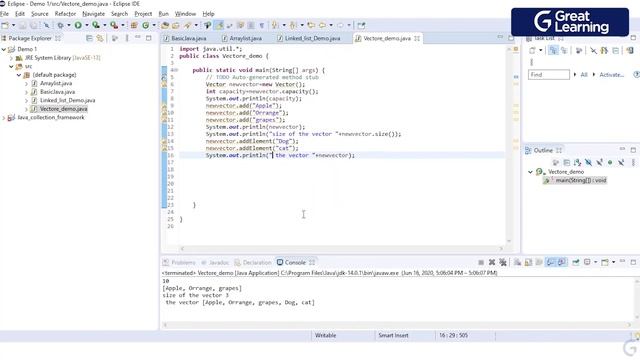The image size is (640, 360).
Task: Toggle Mark Occurrences highlighted toolbar icon
Action: pos(219,25)
